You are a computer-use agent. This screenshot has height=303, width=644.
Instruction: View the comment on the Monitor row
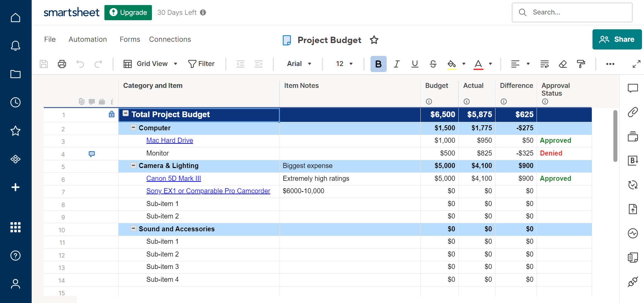pyautogui.click(x=92, y=154)
